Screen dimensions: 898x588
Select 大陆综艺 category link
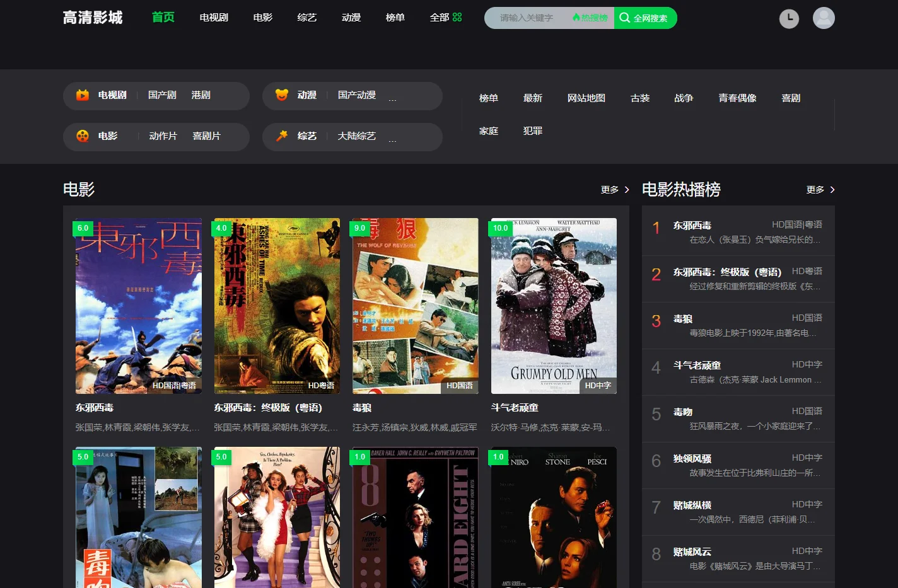tap(356, 136)
